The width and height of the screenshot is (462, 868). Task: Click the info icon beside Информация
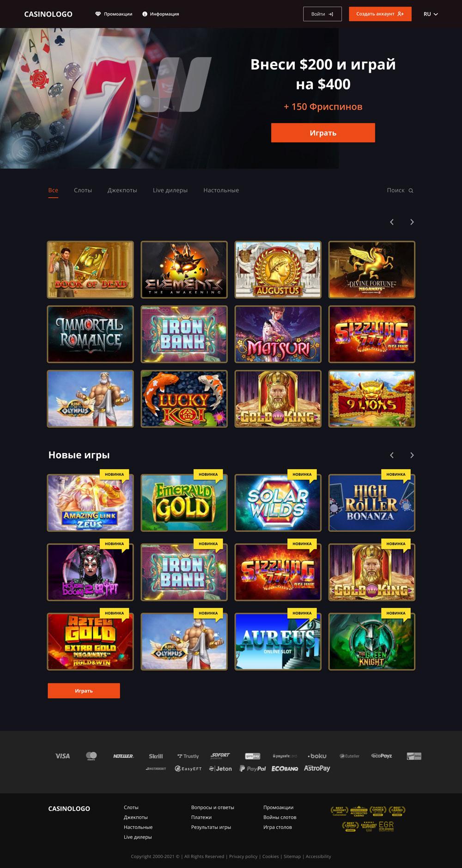tap(145, 14)
